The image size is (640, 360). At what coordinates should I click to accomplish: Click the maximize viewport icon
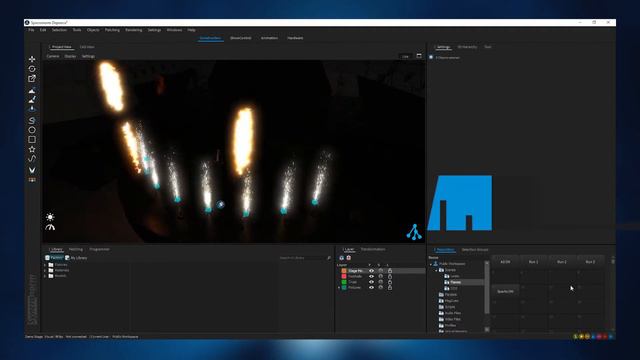click(419, 56)
